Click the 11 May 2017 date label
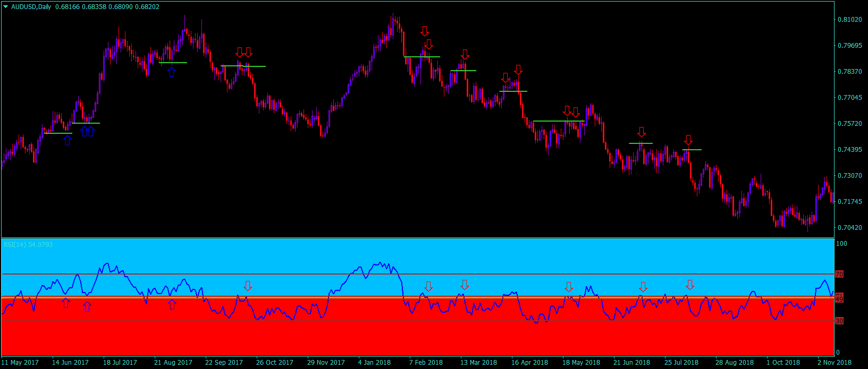 pyautogui.click(x=20, y=363)
